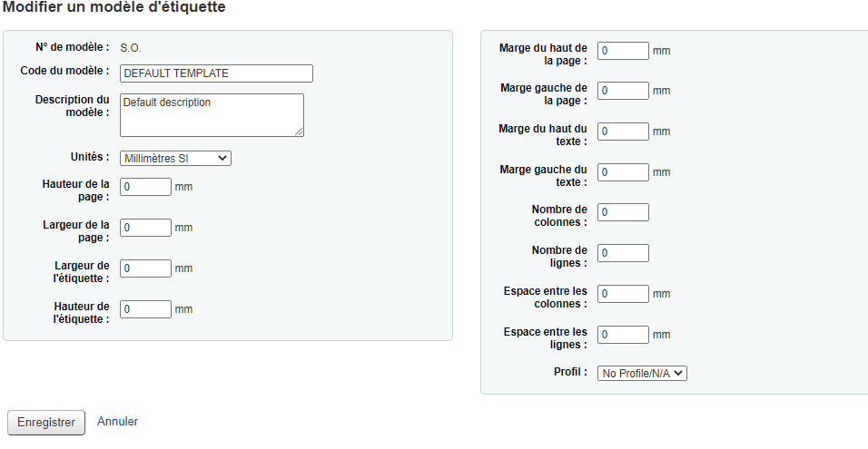Open the Unités dropdown
The height and width of the screenshot is (449, 868).
[x=175, y=159]
